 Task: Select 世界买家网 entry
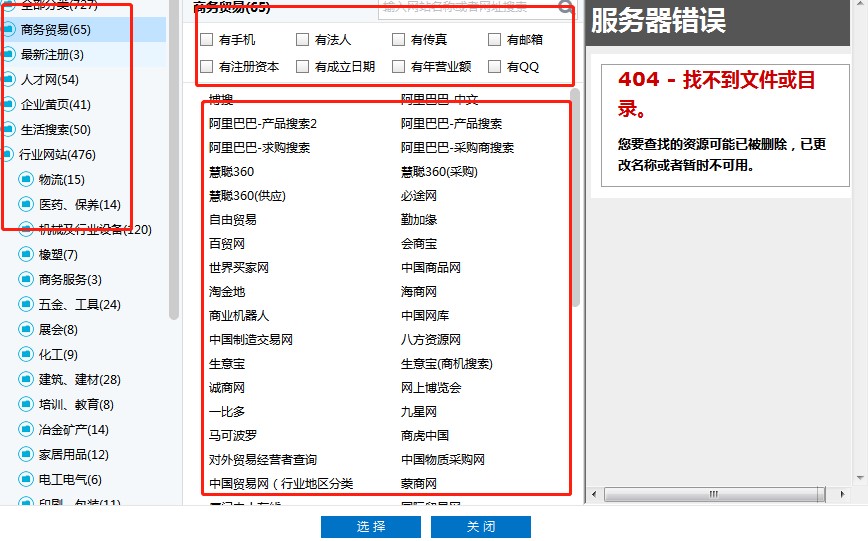(x=239, y=267)
